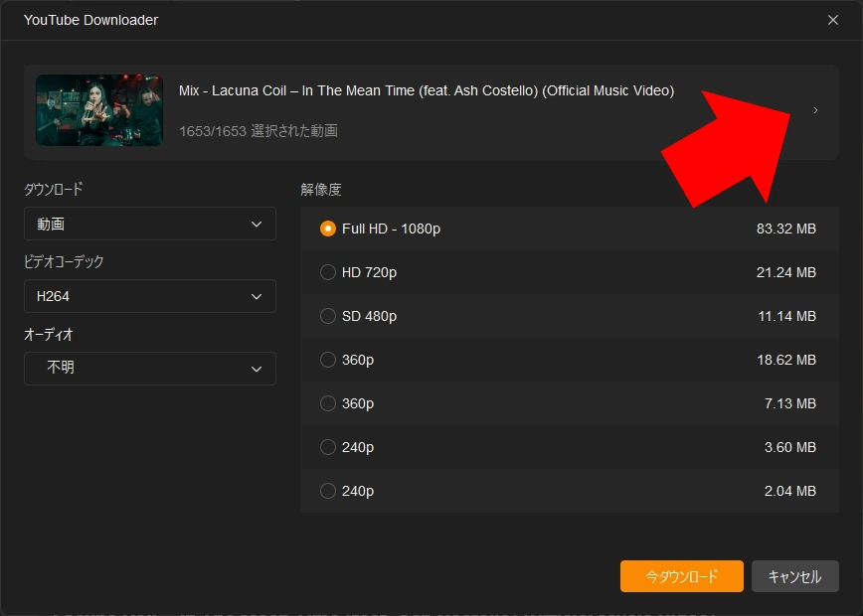Click the 11.14 MB file size label
The image size is (863, 616).
[785, 316]
